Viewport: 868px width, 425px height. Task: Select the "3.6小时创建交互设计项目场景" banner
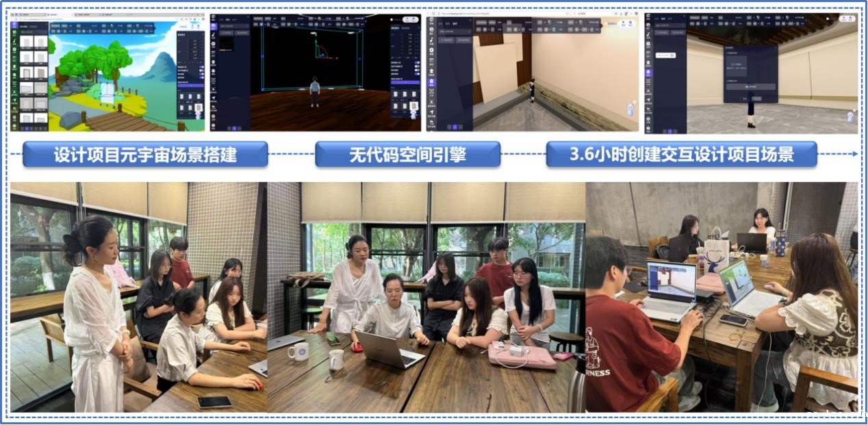point(681,155)
